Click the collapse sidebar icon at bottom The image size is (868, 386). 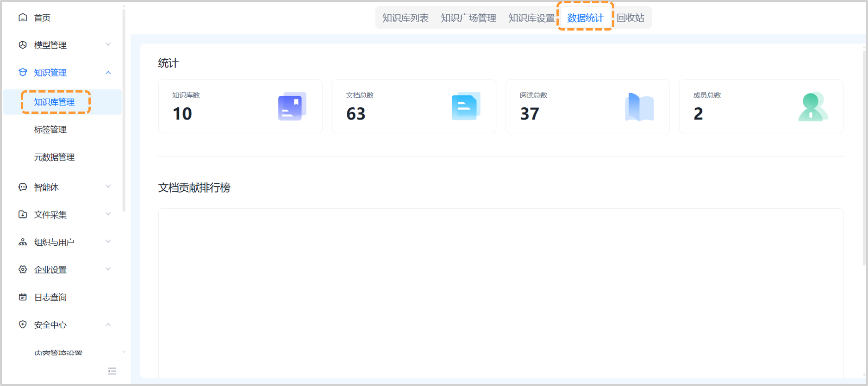click(x=112, y=371)
